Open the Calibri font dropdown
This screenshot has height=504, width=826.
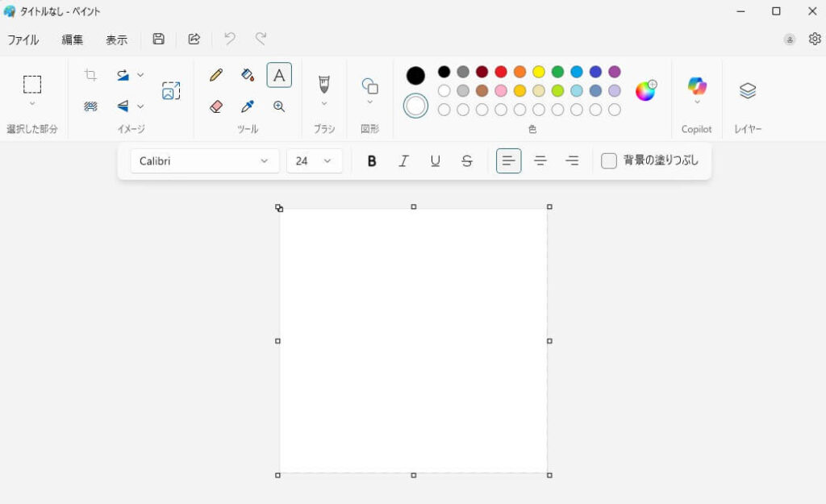point(205,161)
